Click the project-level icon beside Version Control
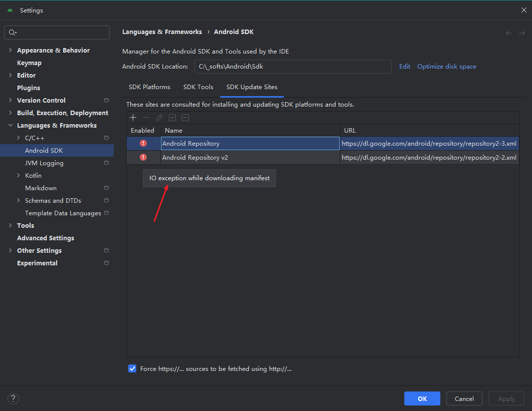This screenshot has height=411, width=532. click(106, 100)
